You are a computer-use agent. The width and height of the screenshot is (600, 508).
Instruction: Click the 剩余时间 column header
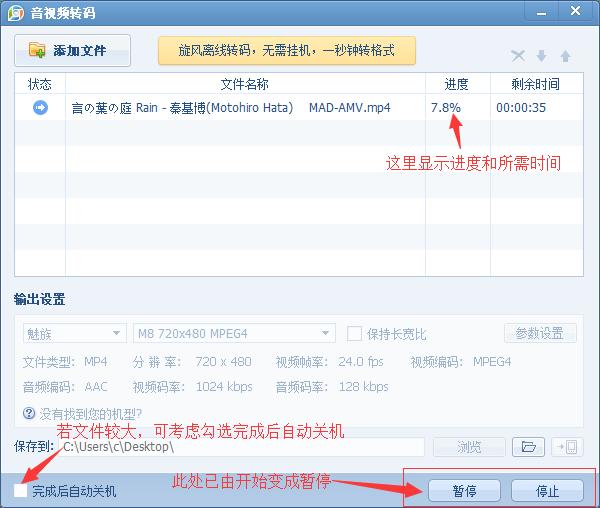pos(536,84)
